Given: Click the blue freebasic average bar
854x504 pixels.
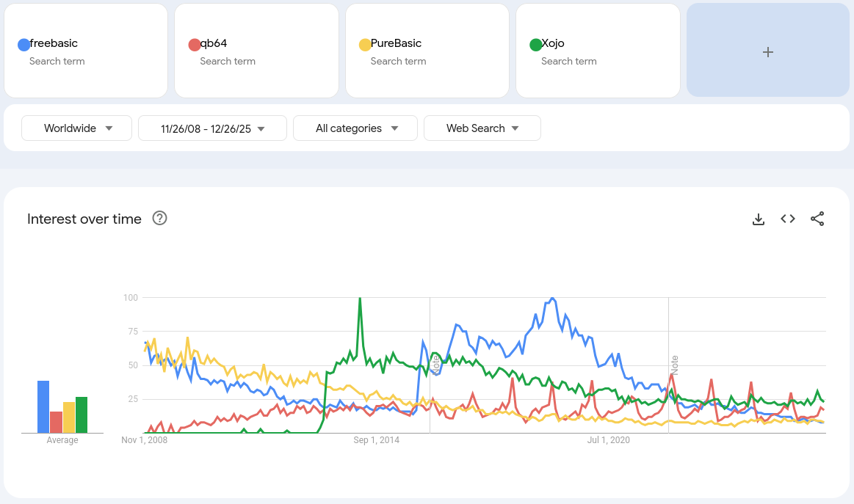Looking at the screenshot, I should tap(43, 406).
